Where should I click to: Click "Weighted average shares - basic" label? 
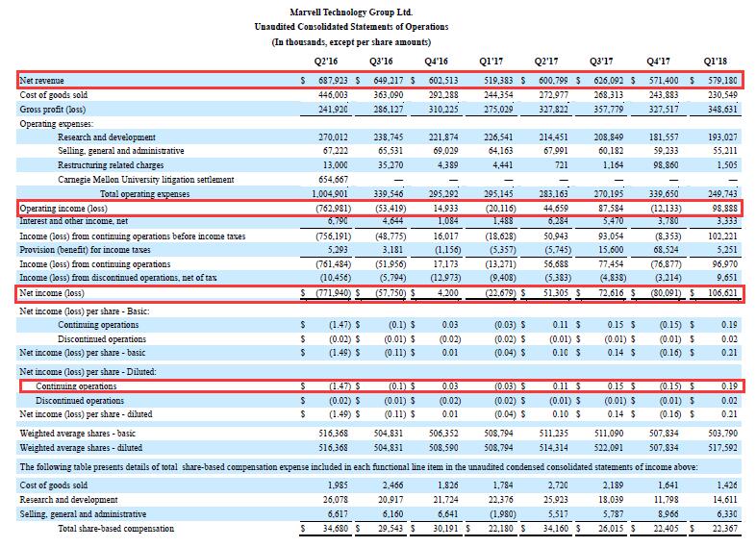point(78,434)
